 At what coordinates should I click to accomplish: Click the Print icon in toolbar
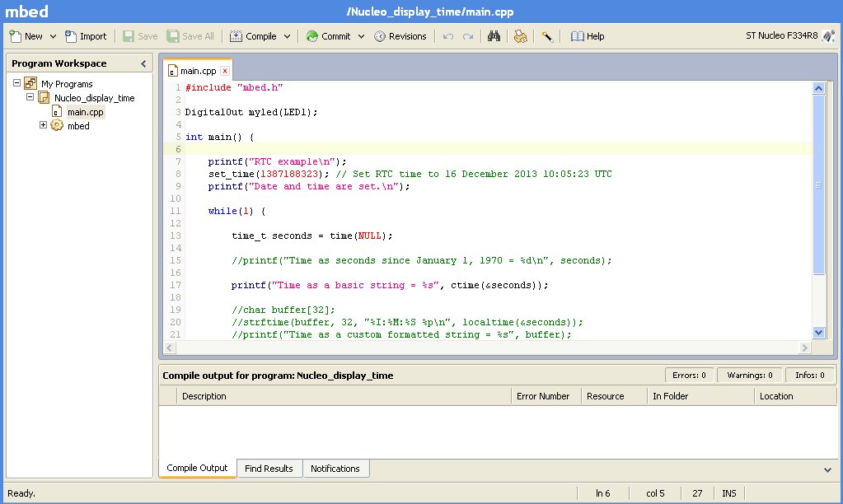pyautogui.click(x=521, y=36)
